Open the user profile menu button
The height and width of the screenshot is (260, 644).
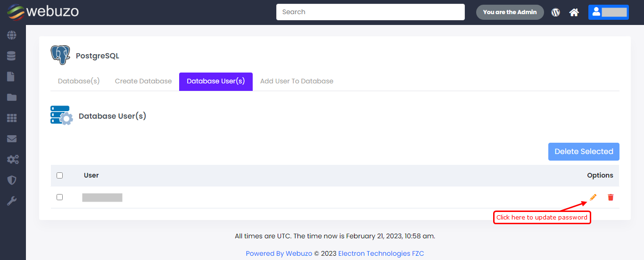[608, 12]
